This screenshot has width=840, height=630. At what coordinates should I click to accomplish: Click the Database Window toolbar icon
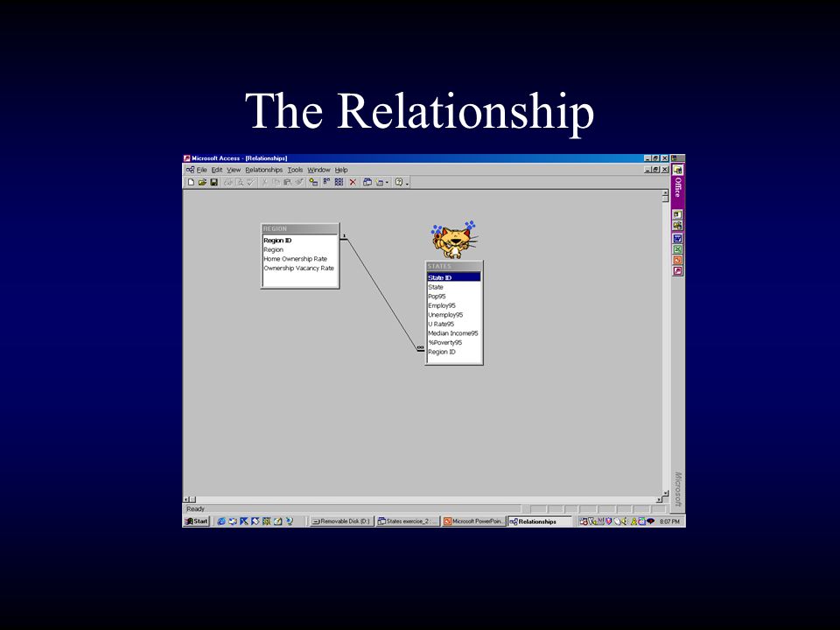pos(367,183)
